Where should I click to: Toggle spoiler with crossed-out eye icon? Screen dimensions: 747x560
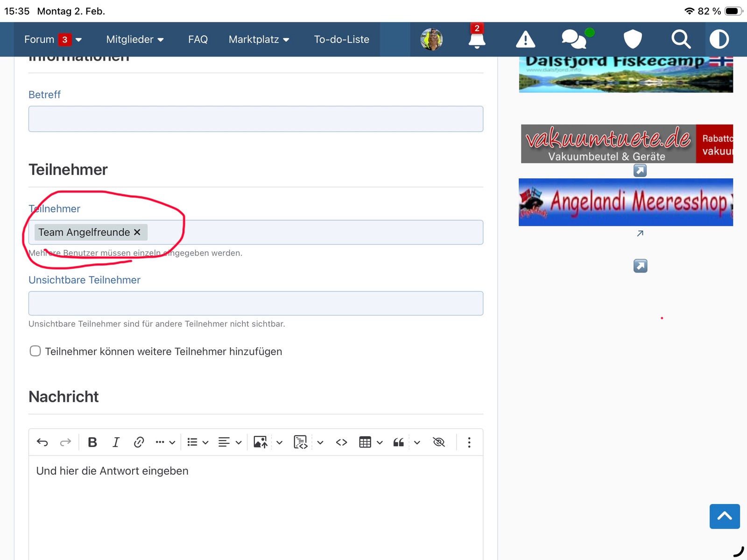[439, 442]
